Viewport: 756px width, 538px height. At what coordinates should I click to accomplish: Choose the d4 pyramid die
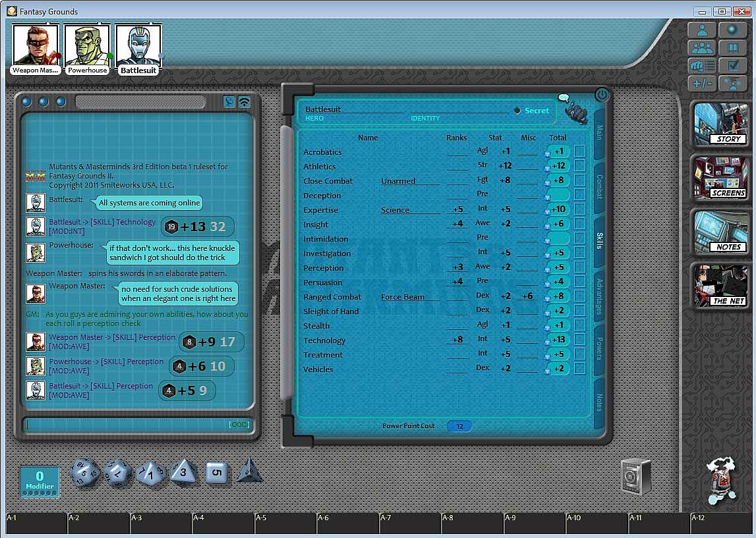tap(249, 471)
